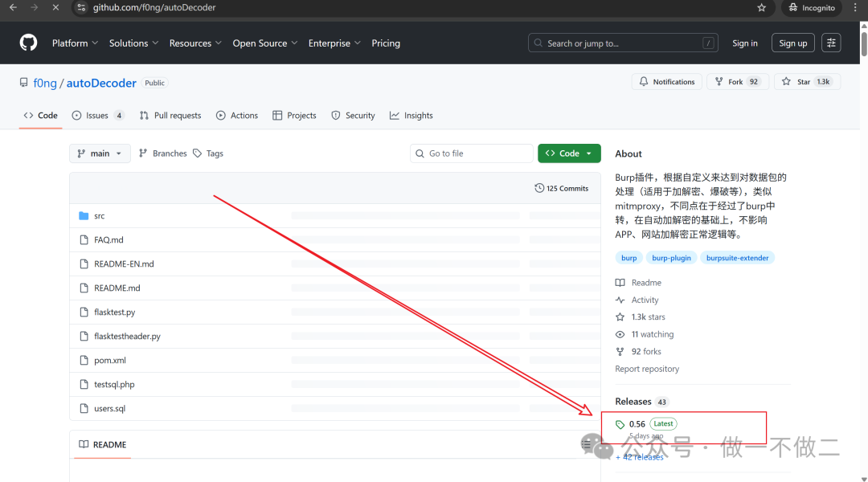Image resolution: width=868 pixels, height=482 pixels.
Task: View Branches link
Action: 162,153
